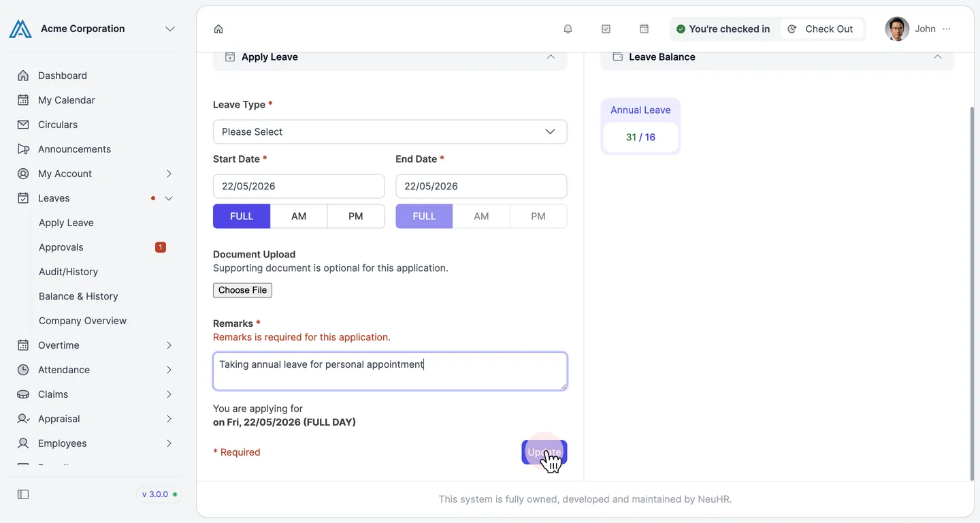The height and width of the screenshot is (523, 980).
Task: Click the Check Out button
Action: point(821,29)
